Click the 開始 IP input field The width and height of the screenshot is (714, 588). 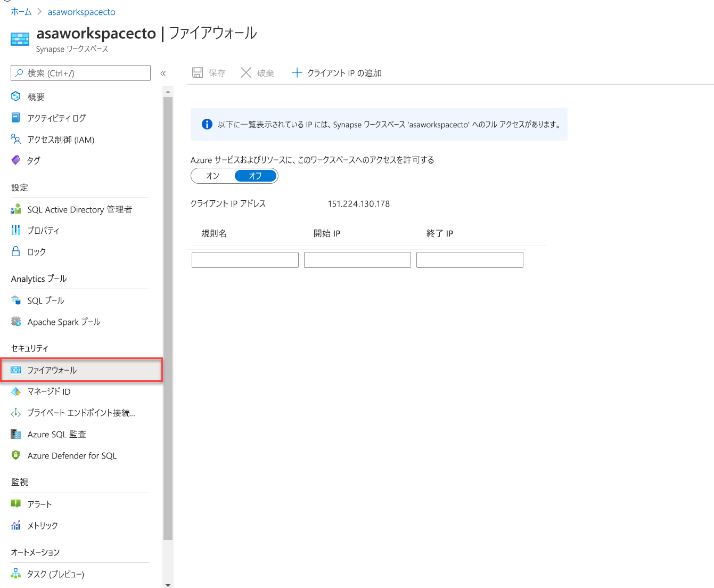tap(357, 260)
